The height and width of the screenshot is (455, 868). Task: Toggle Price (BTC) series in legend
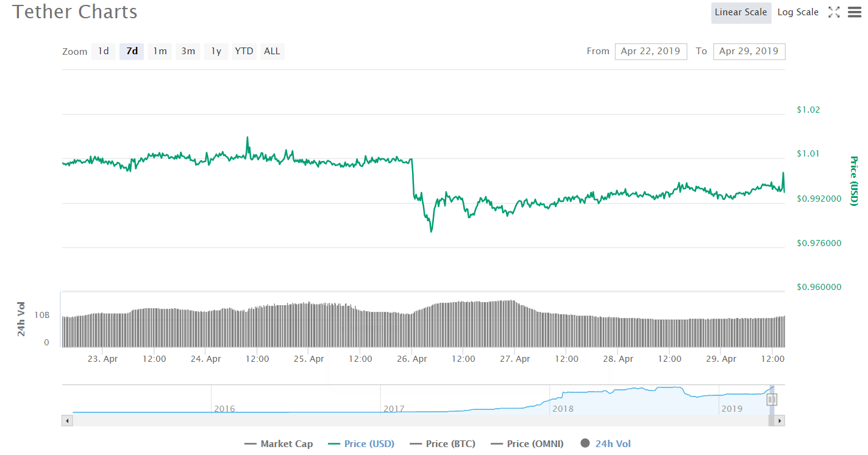[443, 443]
